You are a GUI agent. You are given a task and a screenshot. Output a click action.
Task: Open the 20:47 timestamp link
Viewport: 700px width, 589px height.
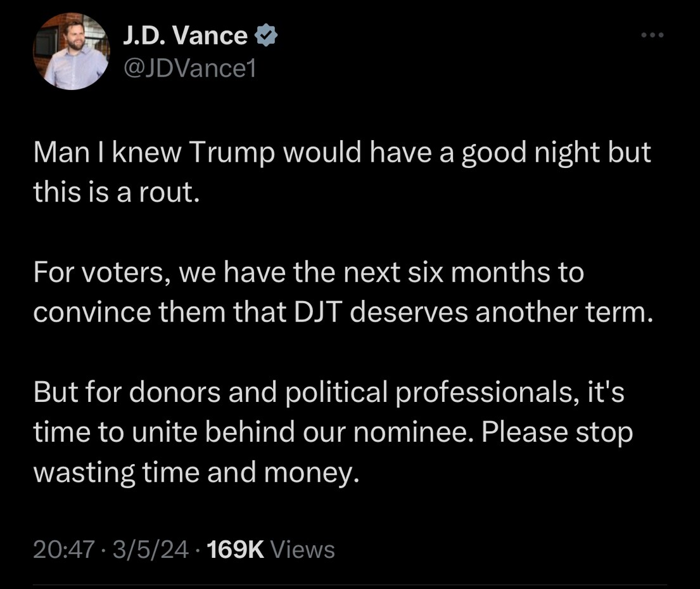(64, 549)
